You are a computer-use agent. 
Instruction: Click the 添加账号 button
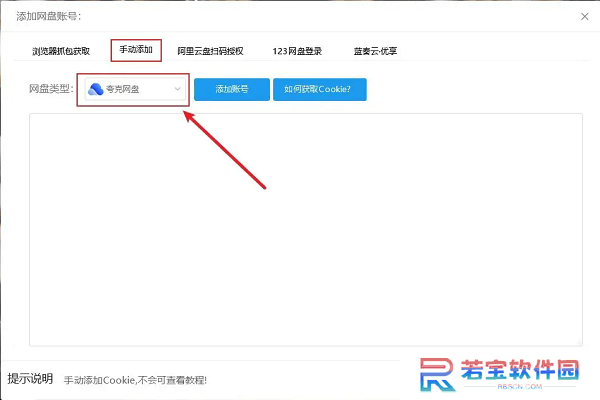tap(232, 90)
